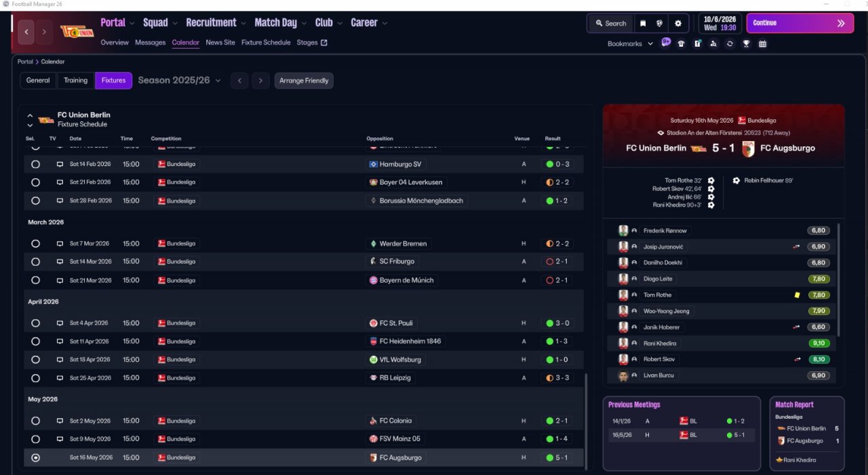Screen dimensions: 868x475
Task: Click the Continue button
Action: 800,23
